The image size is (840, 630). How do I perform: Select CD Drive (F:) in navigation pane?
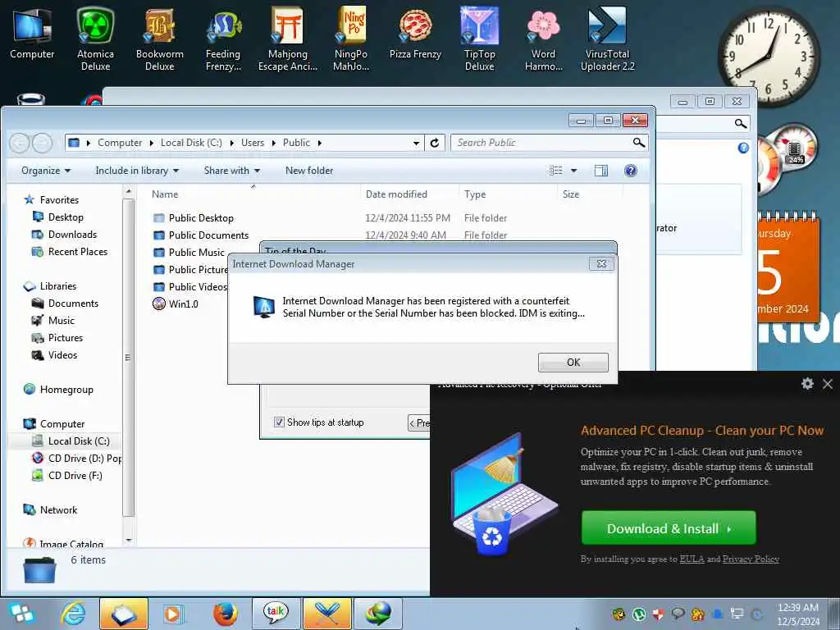(x=75, y=475)
